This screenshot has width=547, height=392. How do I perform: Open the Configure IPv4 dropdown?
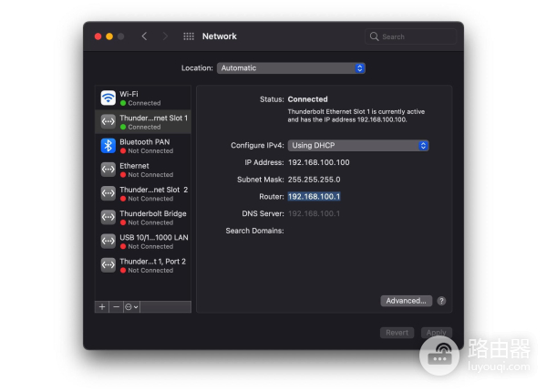pos(358,146)
